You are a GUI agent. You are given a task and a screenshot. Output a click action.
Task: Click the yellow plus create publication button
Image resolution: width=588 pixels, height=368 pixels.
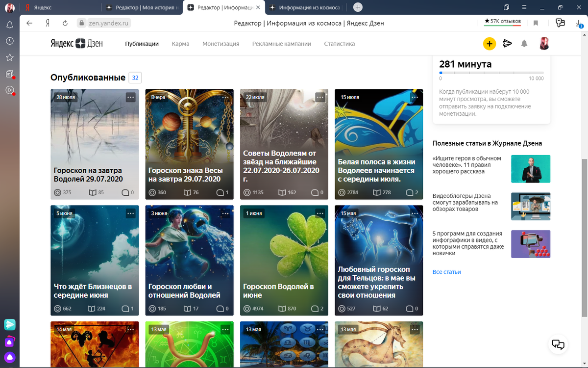pos(489,44)
